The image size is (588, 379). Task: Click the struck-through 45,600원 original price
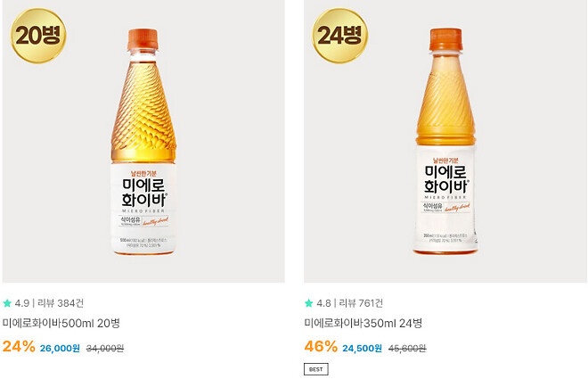point(407,349)
